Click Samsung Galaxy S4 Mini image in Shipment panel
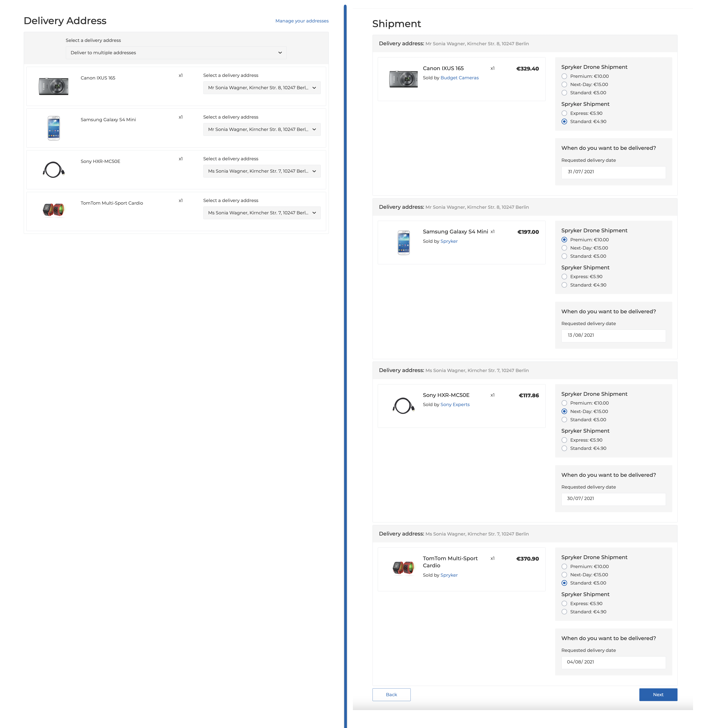 pos(404,243)
